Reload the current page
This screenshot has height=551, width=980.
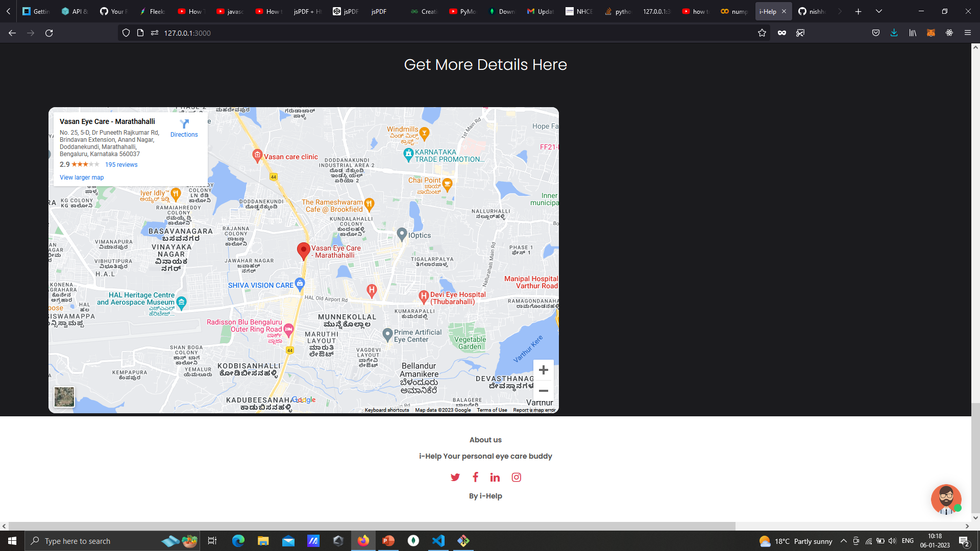tap(49, 33)
